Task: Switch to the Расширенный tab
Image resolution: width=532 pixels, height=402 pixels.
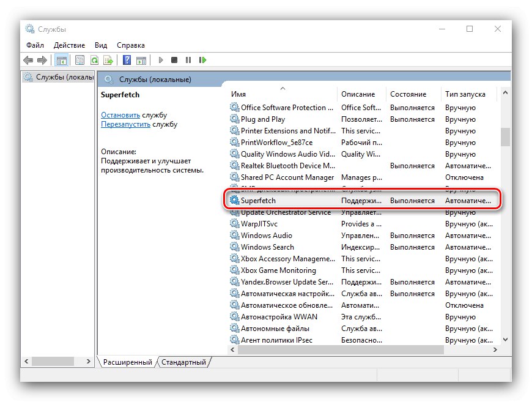Action: (x=128, y=362)
